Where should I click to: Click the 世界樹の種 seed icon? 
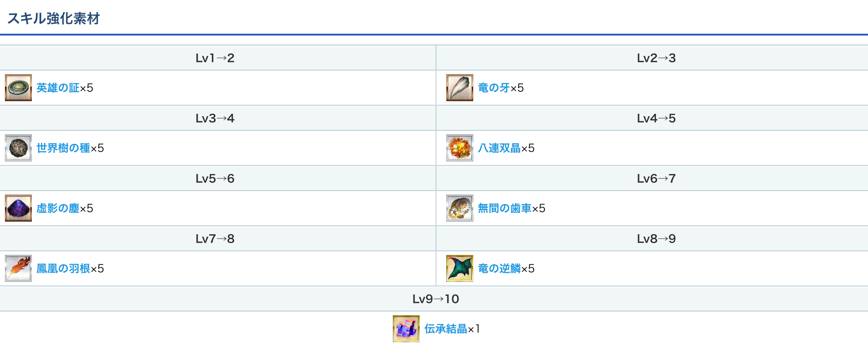pyautogui.click(x=18, y=148)
